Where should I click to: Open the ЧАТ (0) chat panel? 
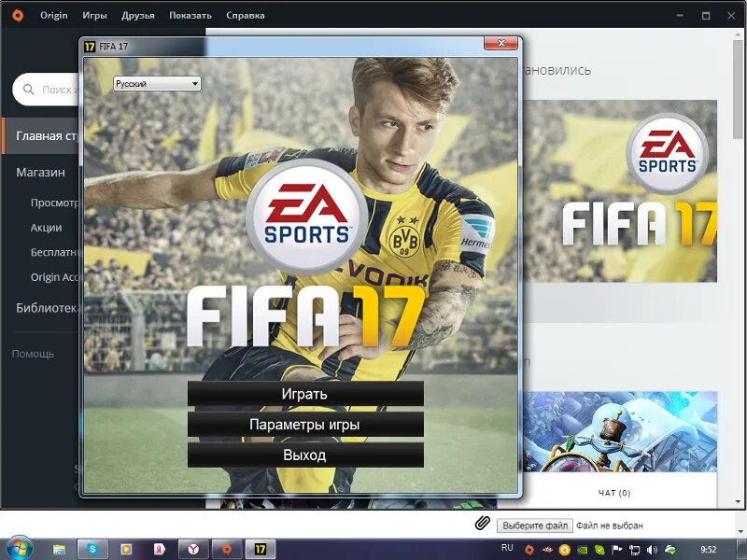(614, 494)
